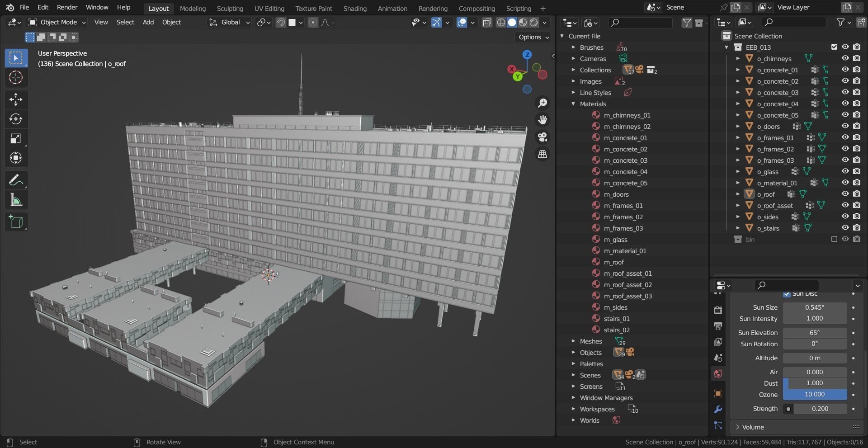Toggle proportional editing in header

click(313, 23)
